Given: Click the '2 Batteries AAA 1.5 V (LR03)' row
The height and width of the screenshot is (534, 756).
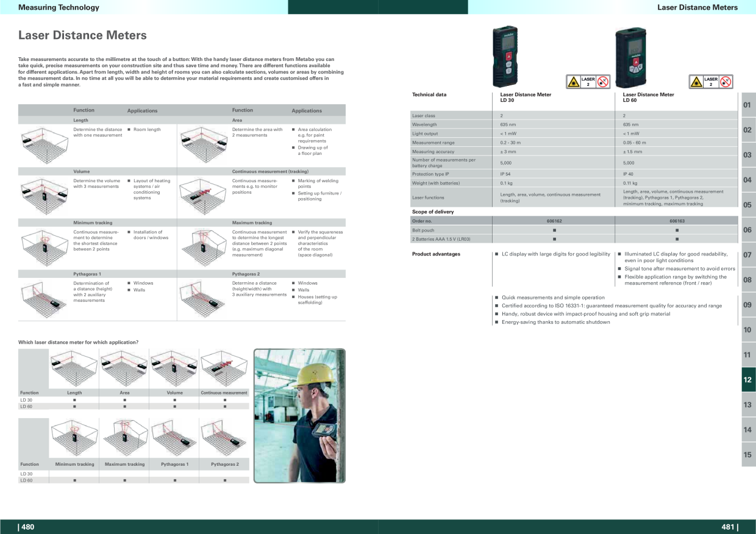Looking at the screenshot, I should click(575, 239).
